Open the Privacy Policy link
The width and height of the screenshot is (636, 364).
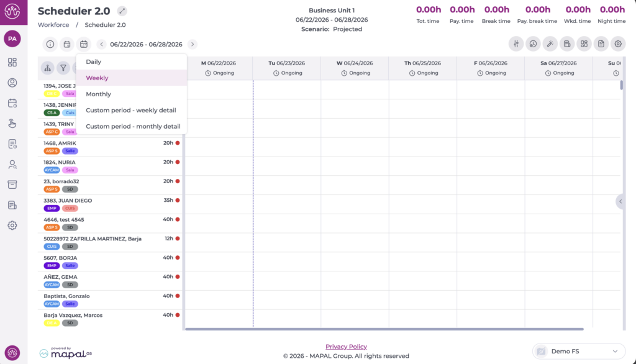pos(346,347)
